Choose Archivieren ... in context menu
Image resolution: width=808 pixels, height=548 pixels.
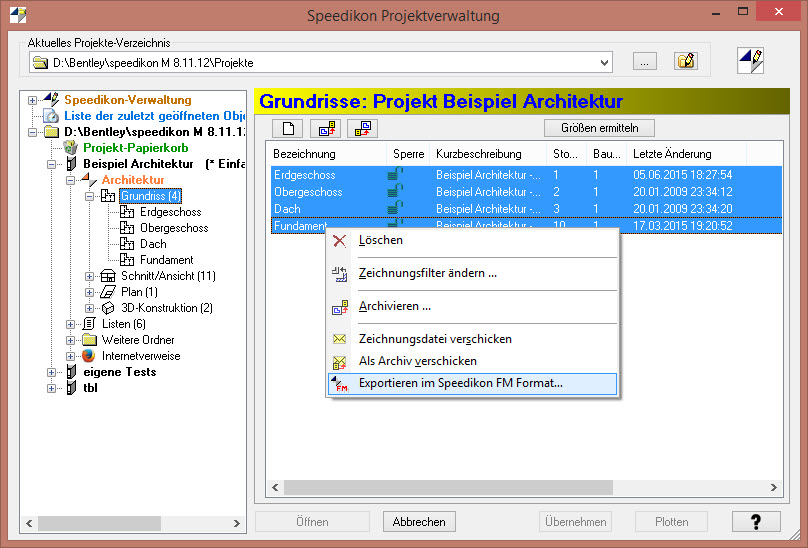(473, 306)
